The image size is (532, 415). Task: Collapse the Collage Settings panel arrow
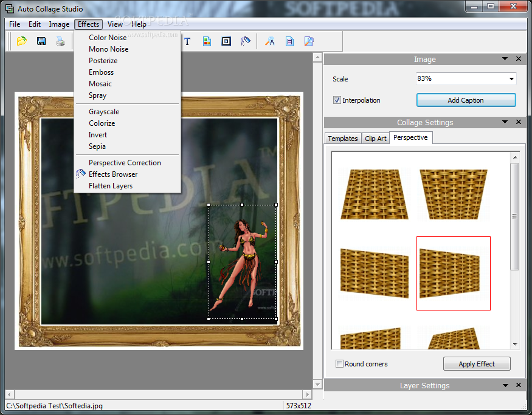point(505,122)
